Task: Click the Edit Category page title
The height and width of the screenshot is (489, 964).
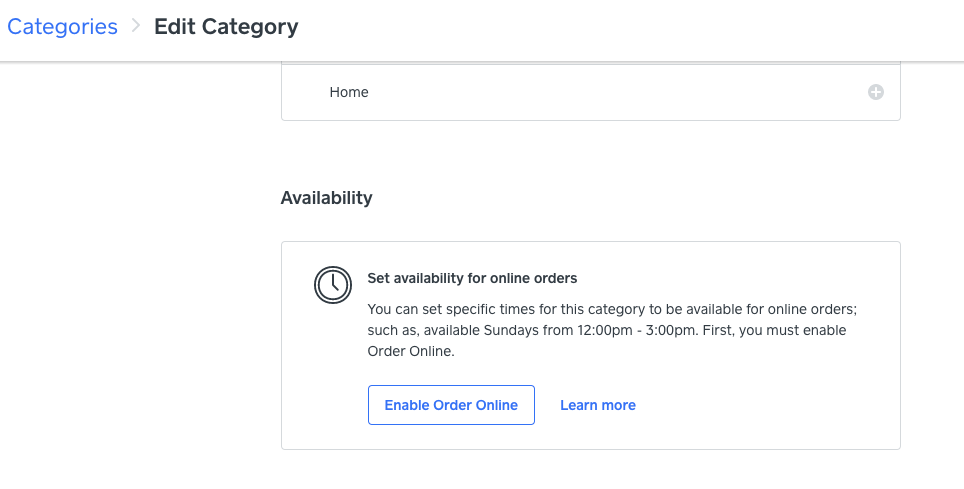Action: pyautogui.click(x=226, y=27)
